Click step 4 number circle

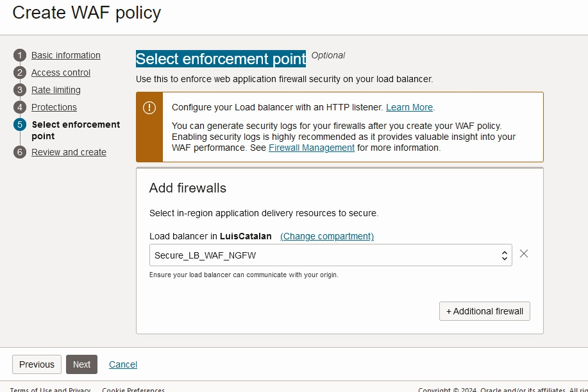(20, 107)
